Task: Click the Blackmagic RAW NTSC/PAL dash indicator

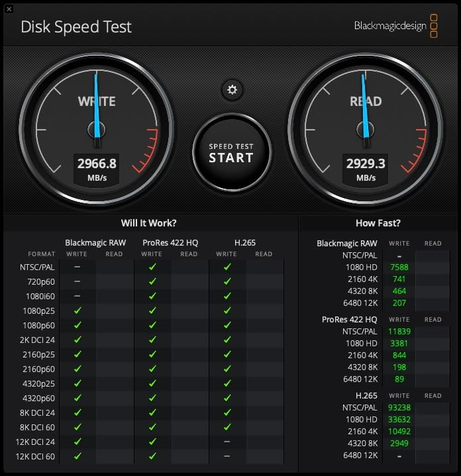Action: [x=77, y=267]
